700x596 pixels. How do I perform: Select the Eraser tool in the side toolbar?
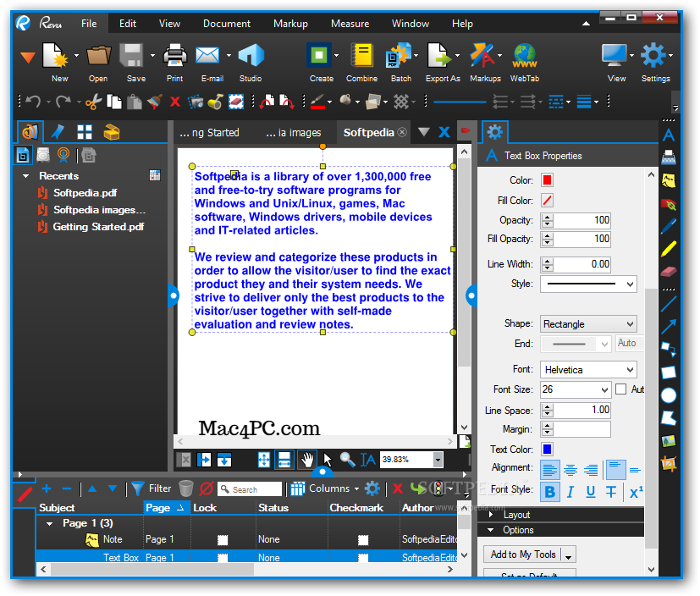[669, 271]
